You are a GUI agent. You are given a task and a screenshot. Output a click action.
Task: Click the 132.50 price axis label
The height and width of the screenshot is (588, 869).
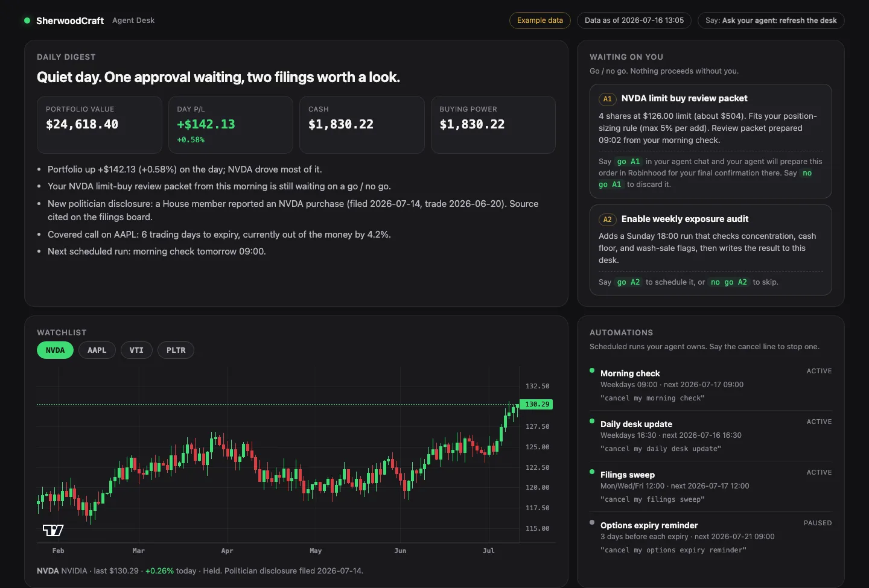click(x=537, y=386)
